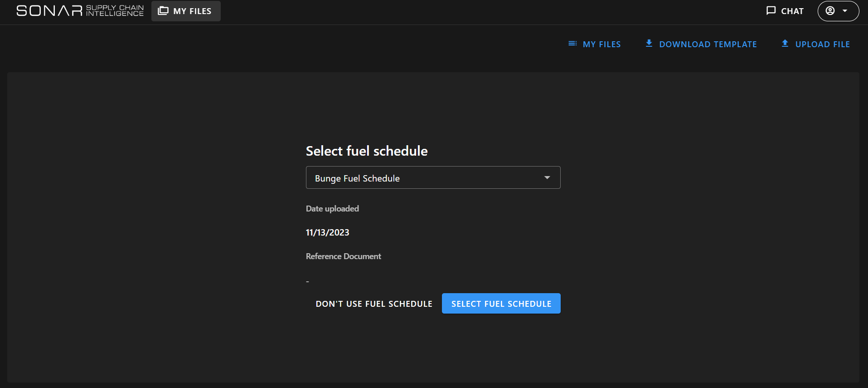The width and height of the screenshot is (868, 388).
Task: Click the Date uploaded label
Action: click(332, 209)
